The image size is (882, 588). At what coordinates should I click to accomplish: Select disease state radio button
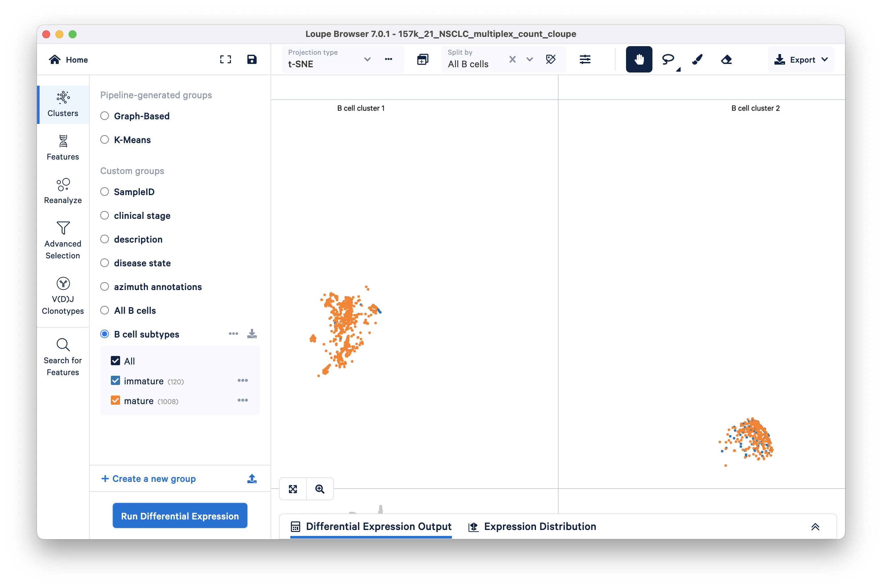tap(105, 263)
